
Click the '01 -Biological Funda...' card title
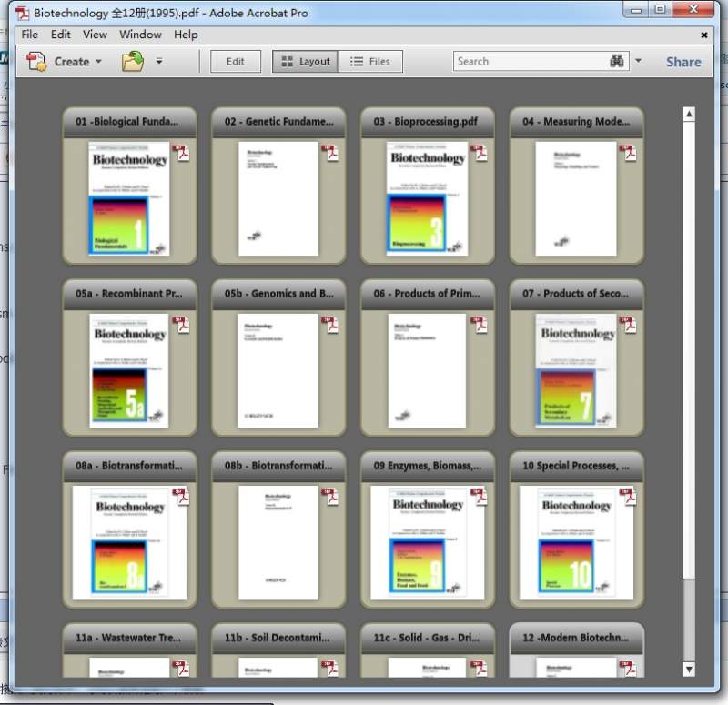click(x=126, y=122)
